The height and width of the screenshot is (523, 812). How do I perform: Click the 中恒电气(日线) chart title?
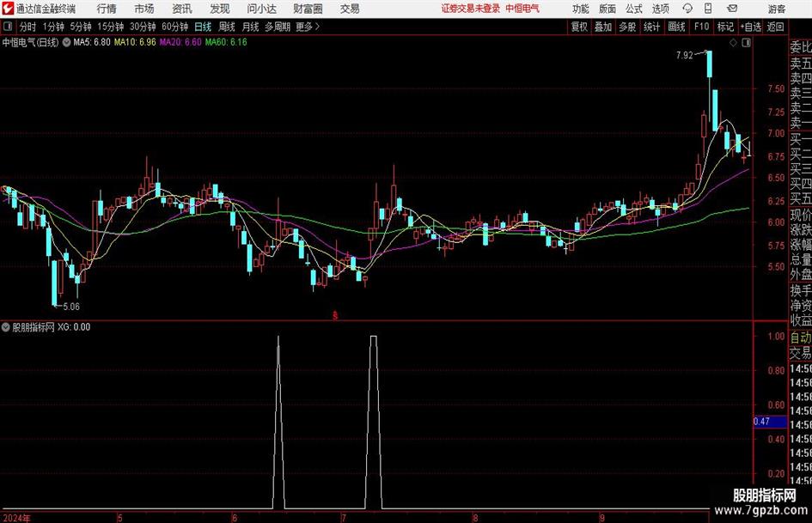(x=30, y=42)
